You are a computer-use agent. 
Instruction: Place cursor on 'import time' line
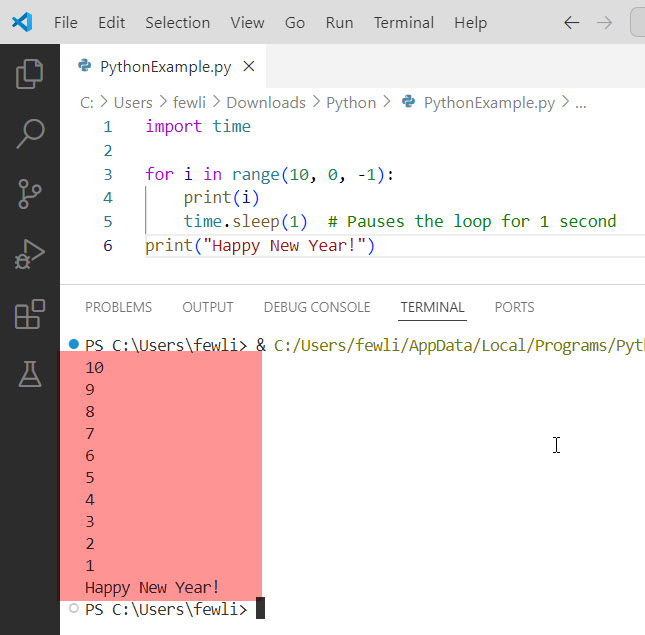pyautogui.click(x=198, y=127)
